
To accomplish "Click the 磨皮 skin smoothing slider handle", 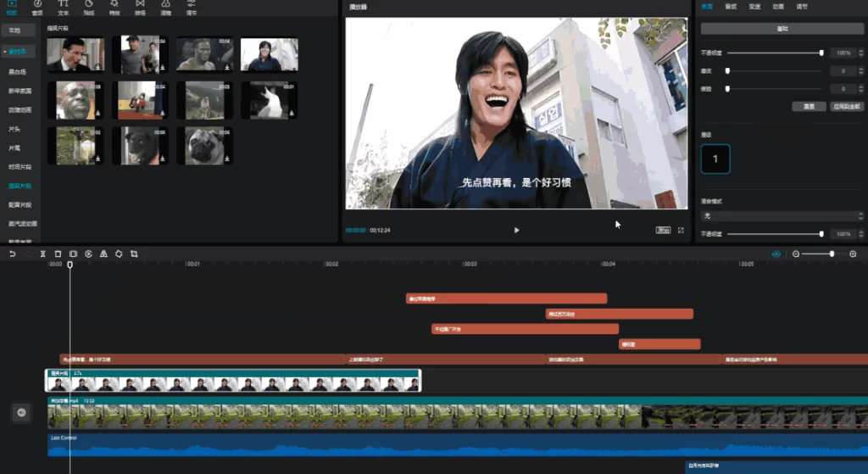I will click(x=727, y=71).
